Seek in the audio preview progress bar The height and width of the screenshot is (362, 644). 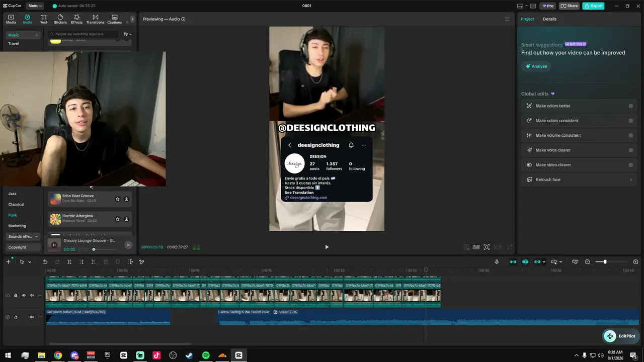(105, 249)
